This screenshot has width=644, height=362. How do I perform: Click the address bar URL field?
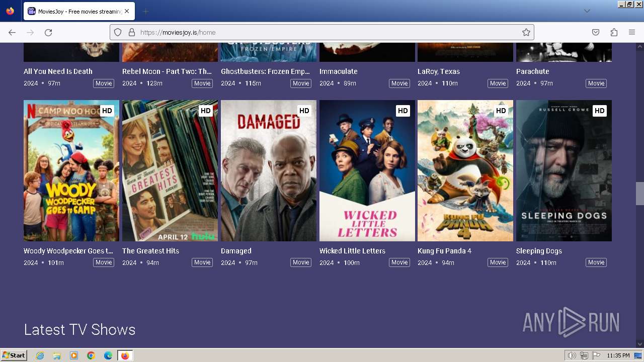pos(322,32)
